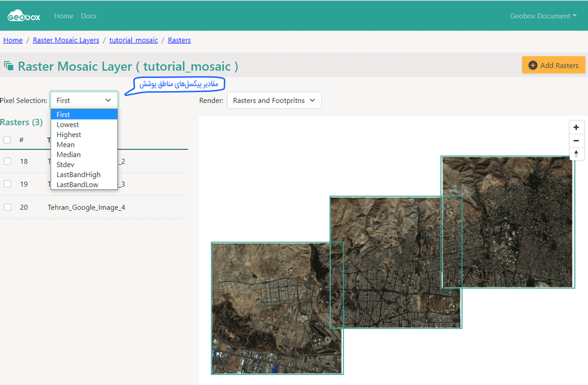
Task: Click the Tehran_Google_Image_4 raster row
Action: [x=86, y=207]
